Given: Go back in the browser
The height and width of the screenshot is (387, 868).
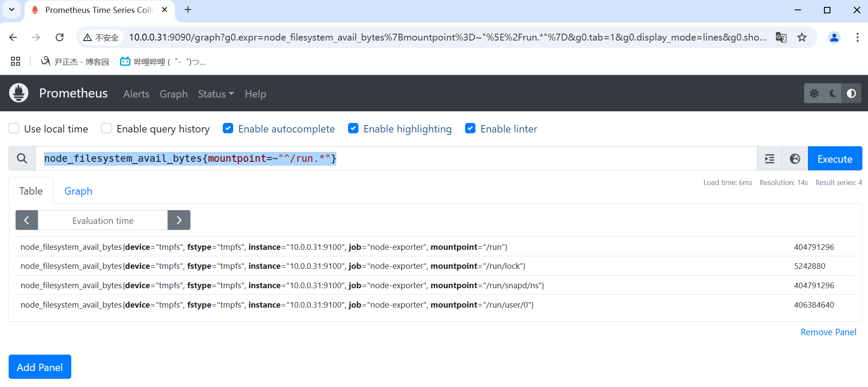Looking at the screenshot, I should (x=13, y=38).
